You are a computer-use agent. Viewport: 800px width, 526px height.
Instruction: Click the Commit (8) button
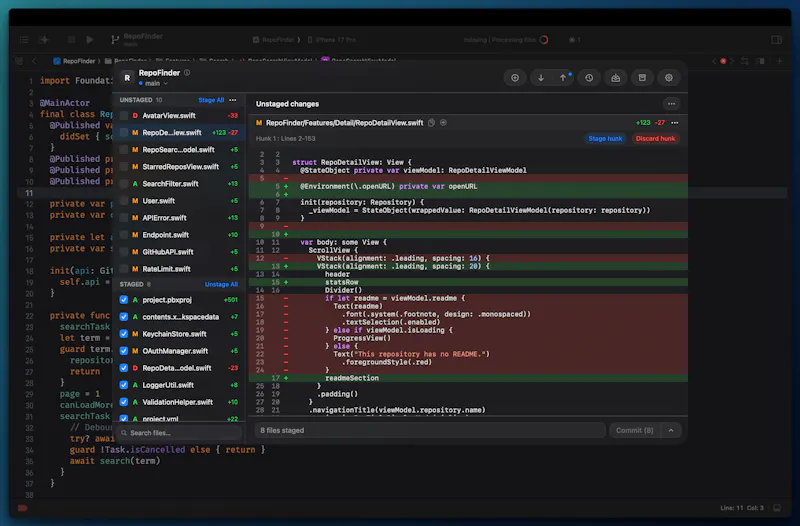click(635, 431)
